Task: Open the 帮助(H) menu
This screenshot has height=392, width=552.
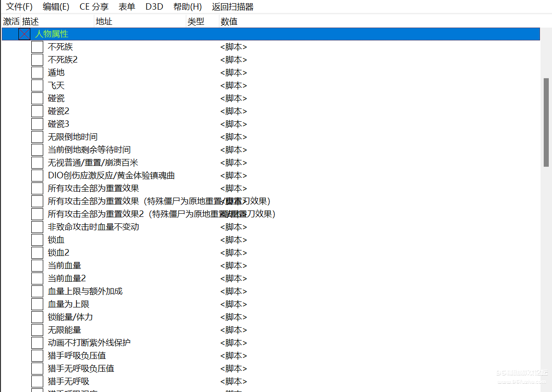Action: pos(187,7)
